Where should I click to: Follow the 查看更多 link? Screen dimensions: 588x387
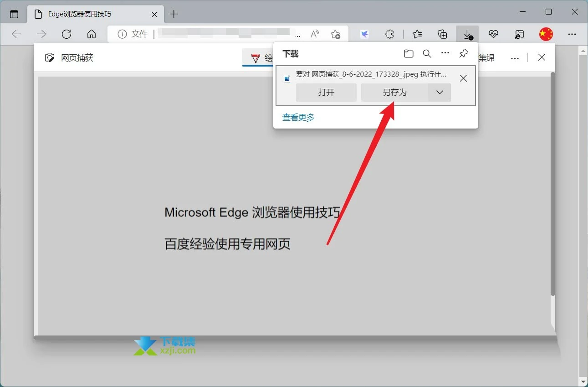[x=298, y=117]
